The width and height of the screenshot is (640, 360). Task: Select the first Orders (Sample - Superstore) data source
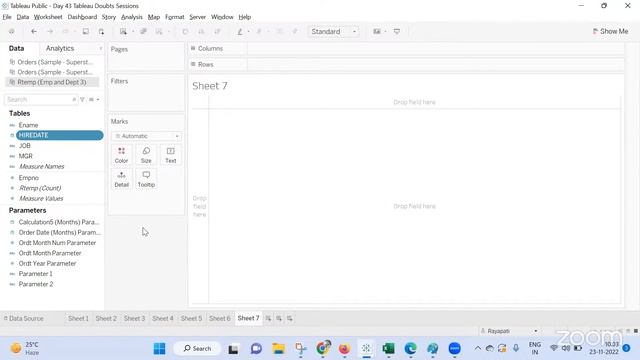[52, 62]
